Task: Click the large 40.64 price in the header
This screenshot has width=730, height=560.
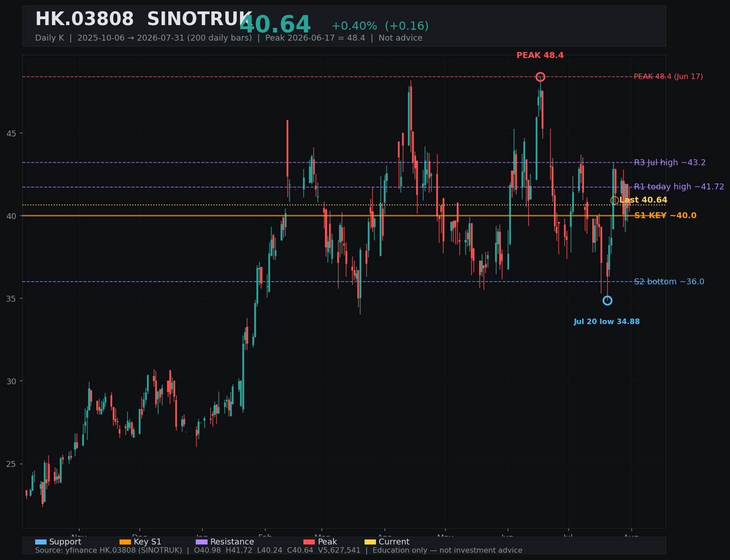Action: pos(275,25)
